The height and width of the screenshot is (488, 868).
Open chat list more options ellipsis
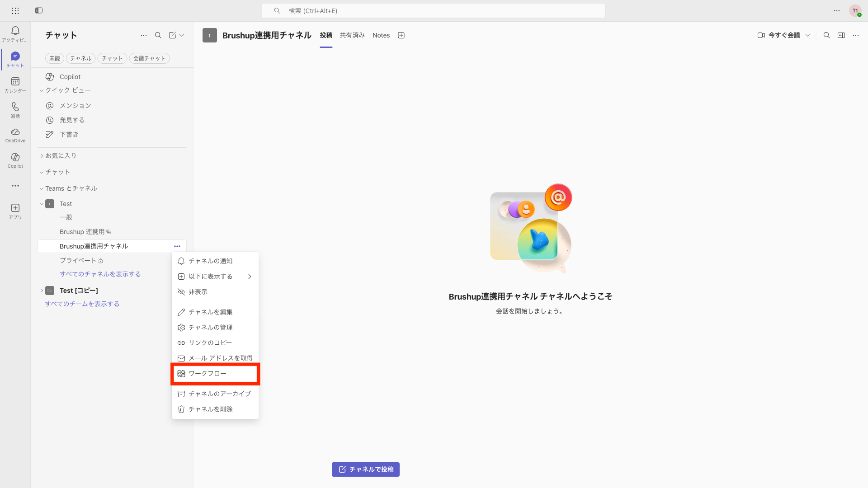[x=144, y=35]
